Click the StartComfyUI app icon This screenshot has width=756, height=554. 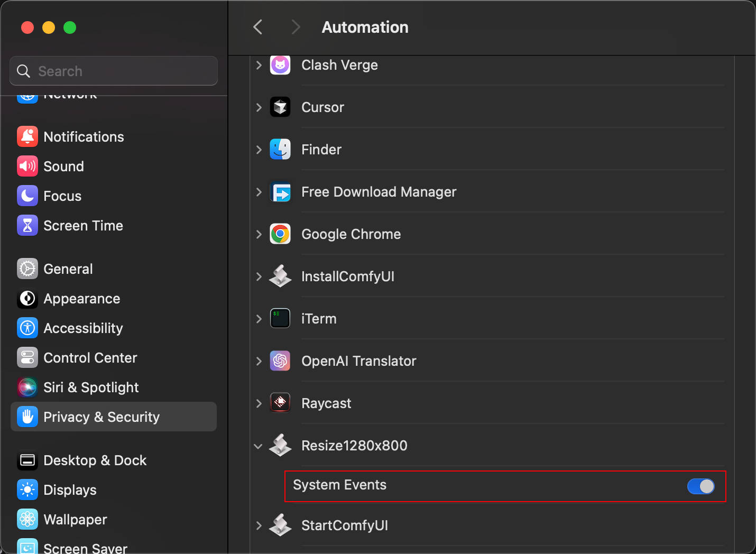(280, 525)
